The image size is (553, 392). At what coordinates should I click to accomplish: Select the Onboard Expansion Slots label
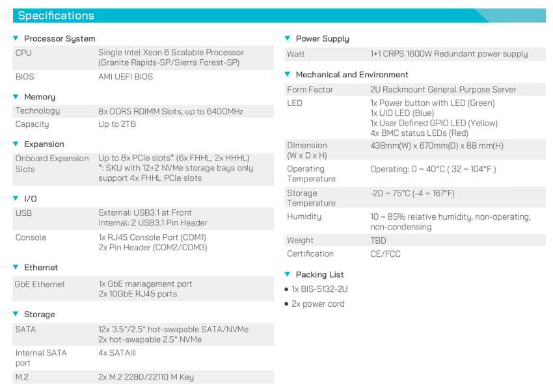point(51,164)
